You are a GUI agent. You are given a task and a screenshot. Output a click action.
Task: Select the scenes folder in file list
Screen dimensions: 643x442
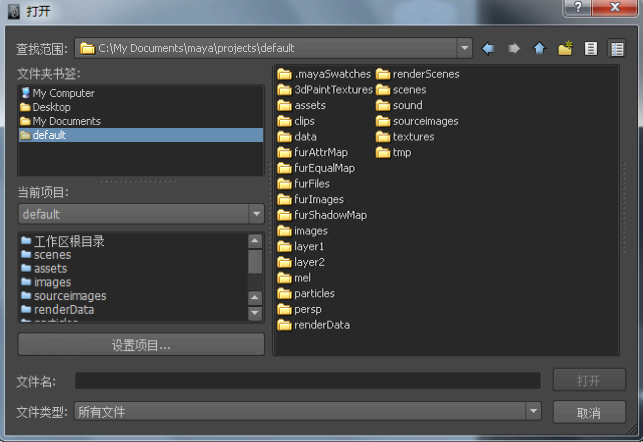401,90
